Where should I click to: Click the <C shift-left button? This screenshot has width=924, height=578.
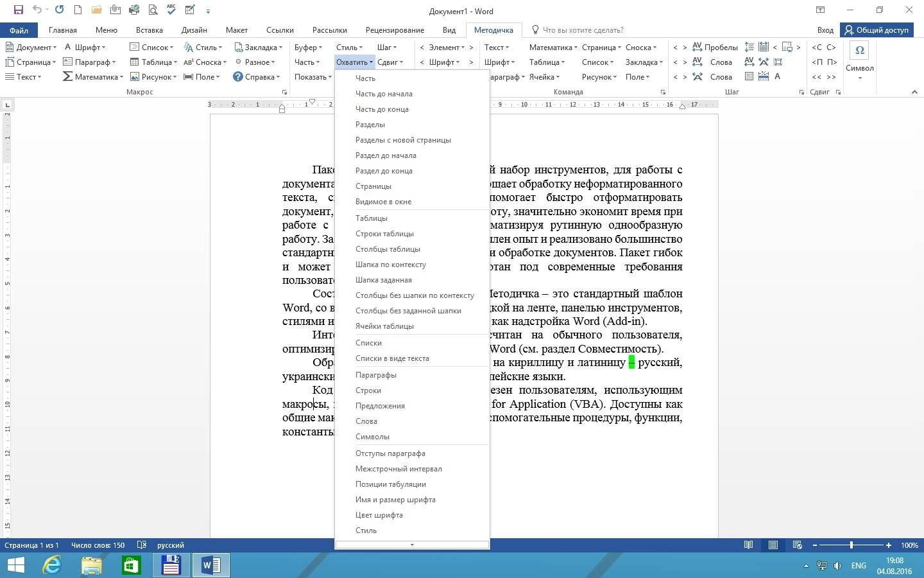pyautogui.click(x=817, y=47)
